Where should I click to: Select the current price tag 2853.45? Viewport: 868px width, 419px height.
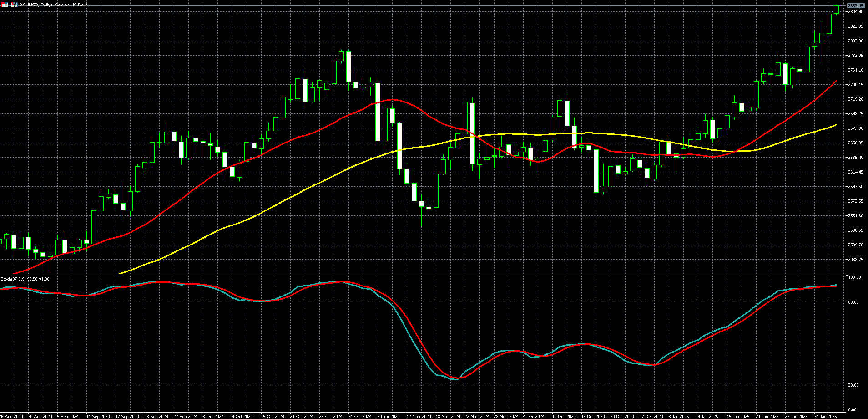[x=855, y=6]
